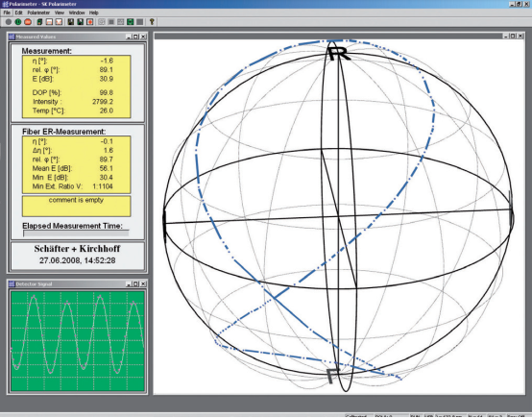The height and width of the screenshot is (418, 532).
Task: Click the Intensity value 2799.2
Action: click(103, 102)
